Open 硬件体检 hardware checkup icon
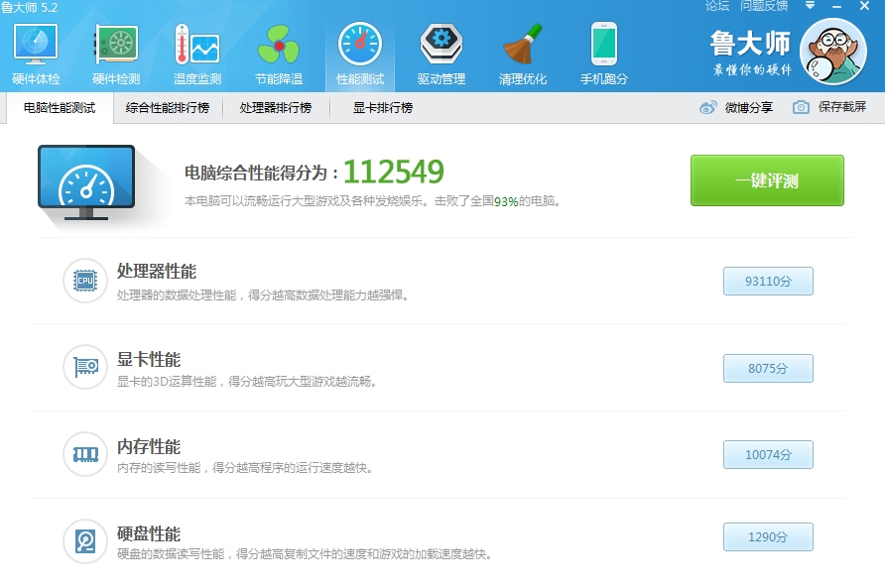Image resolution: width=885 pixels, height=588 pixels. pos(36,44)
